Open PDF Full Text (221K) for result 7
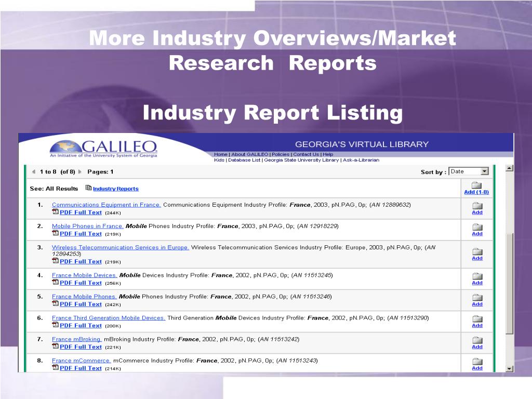 [x=81, y=347]
